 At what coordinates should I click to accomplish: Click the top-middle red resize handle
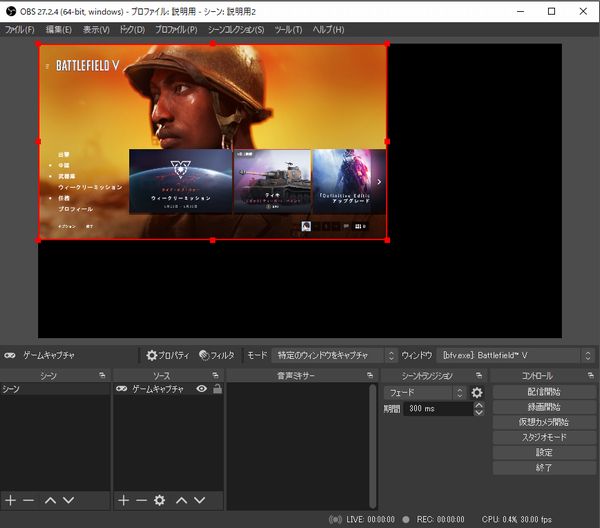tap(213, 44)
